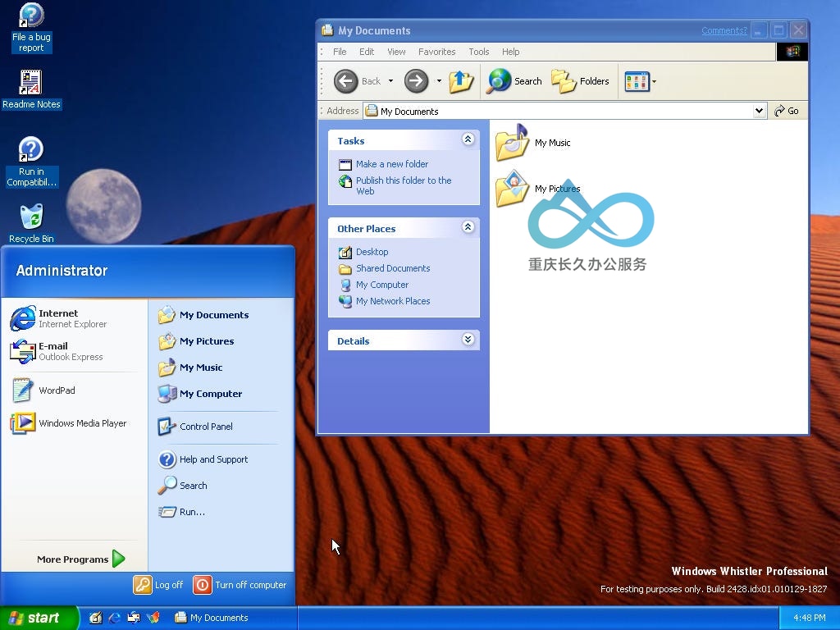Viewport: 840px width, 630px height.
Task: Click the Start button
Action: point(39,618)
